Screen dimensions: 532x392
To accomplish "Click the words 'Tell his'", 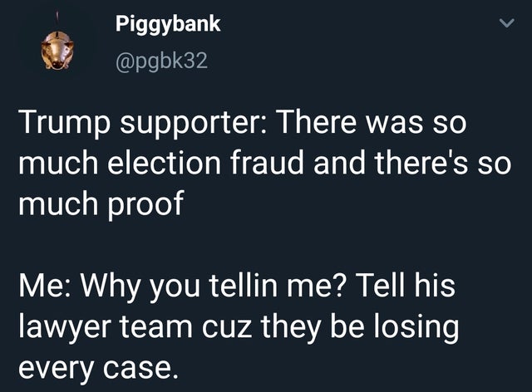I will (x=405, y=286).
